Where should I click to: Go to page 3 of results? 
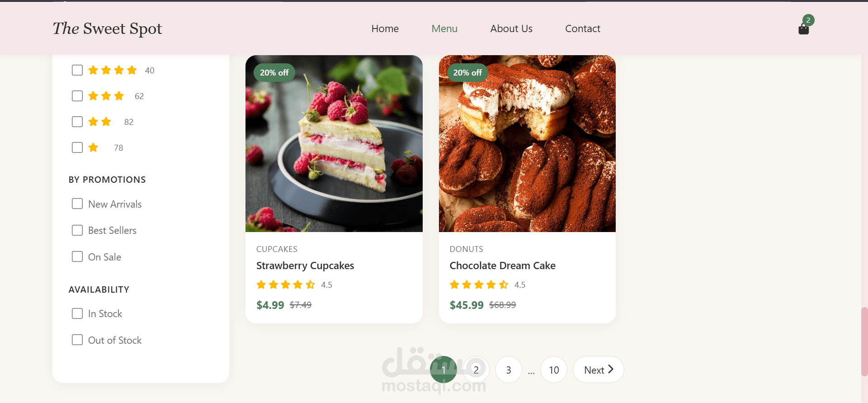509,370
